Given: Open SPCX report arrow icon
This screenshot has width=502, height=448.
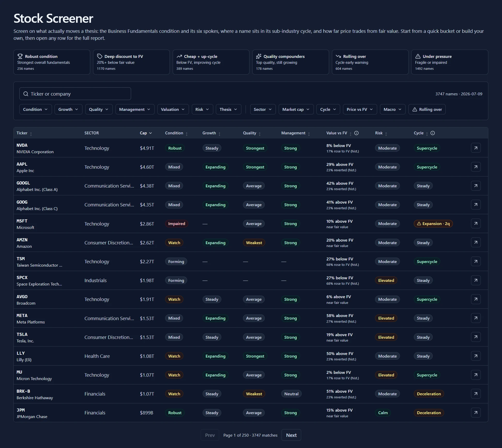Looking at the screenshot, I should [476, 280].
